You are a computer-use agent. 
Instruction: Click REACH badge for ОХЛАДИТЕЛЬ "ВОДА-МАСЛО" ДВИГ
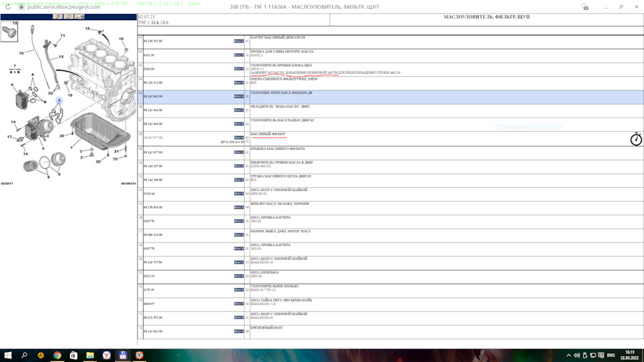pyautogui.click(x=239, y=110)
